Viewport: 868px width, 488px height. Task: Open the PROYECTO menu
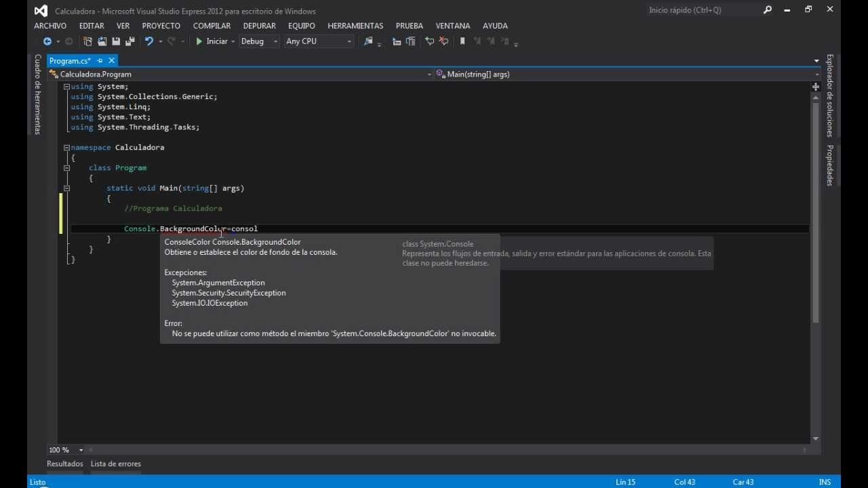(161, 26)
